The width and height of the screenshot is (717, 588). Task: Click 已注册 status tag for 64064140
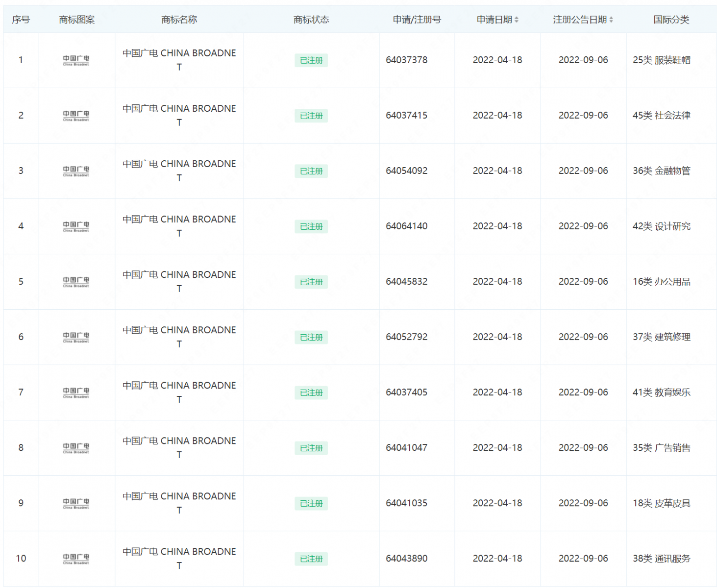[311, 226]
